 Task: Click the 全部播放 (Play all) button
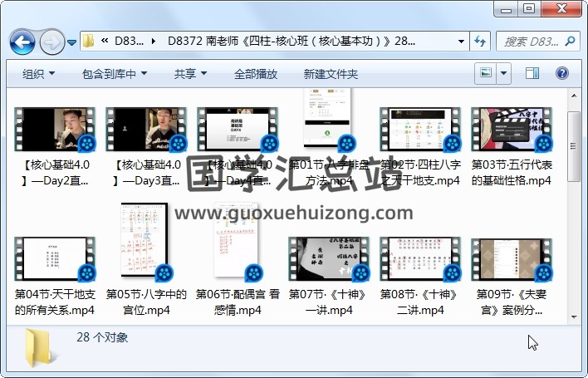pyautogui.click(x=256, y=74)
